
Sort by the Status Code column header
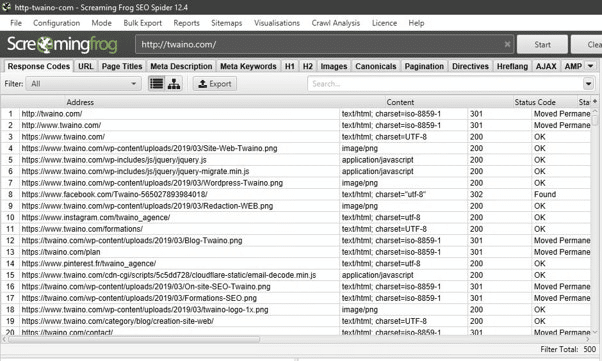point(535,102)
